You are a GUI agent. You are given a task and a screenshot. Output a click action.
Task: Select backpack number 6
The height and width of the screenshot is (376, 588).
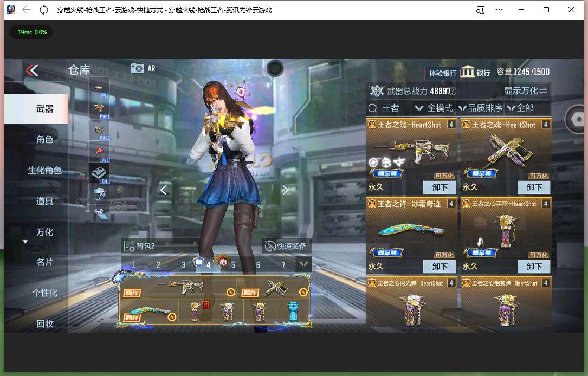pyautogui.click(x=258, y=265)
